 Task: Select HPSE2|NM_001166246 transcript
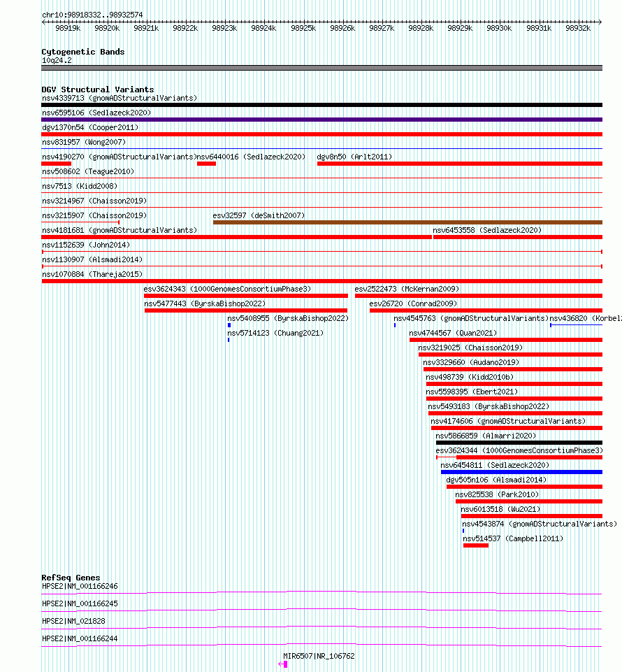pos(80,586)
